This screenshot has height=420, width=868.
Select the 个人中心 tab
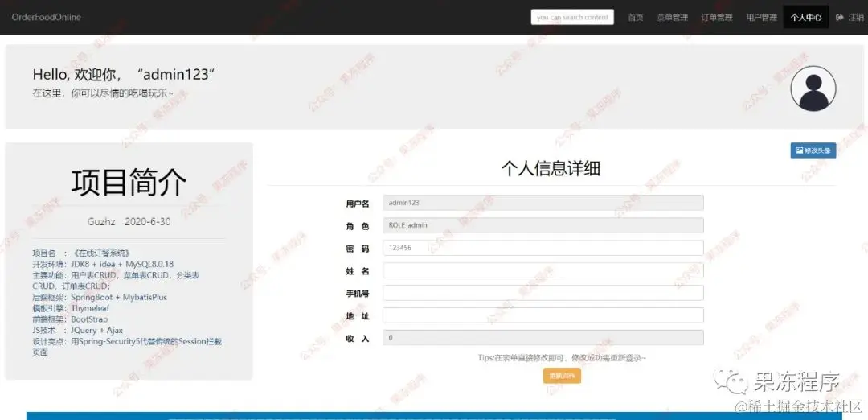[x=806, y=17]
